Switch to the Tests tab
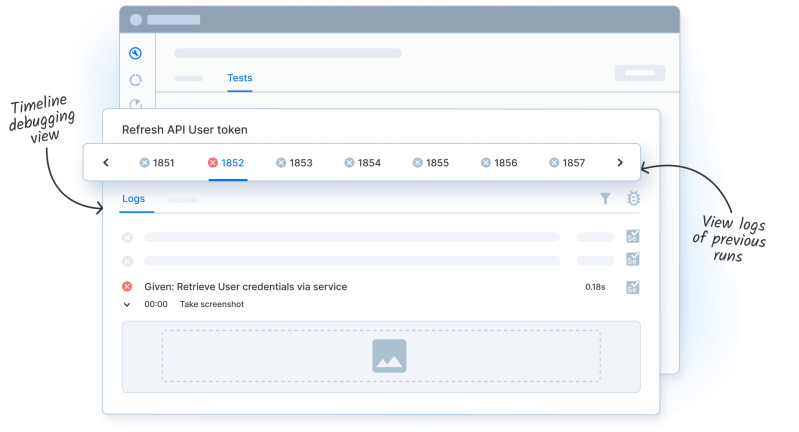The height and width of the screenshot is (432, 799). click(x=239, y=78)
